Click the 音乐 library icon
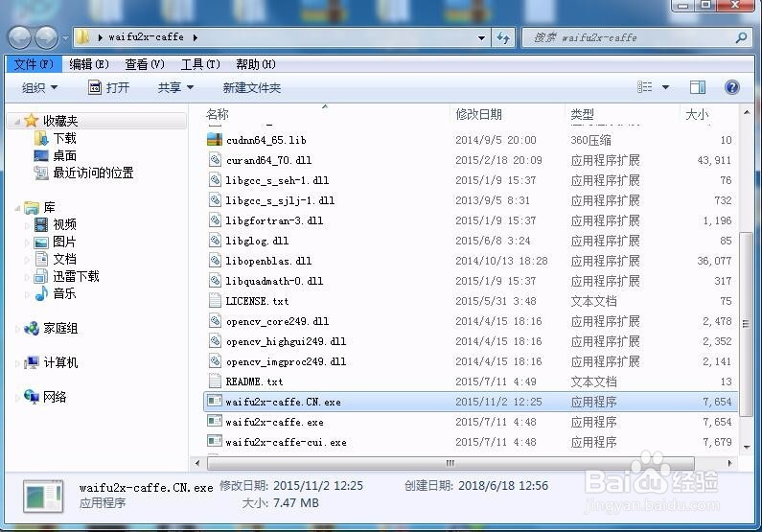Screen dimensions: 762x532 click(41, 293)
